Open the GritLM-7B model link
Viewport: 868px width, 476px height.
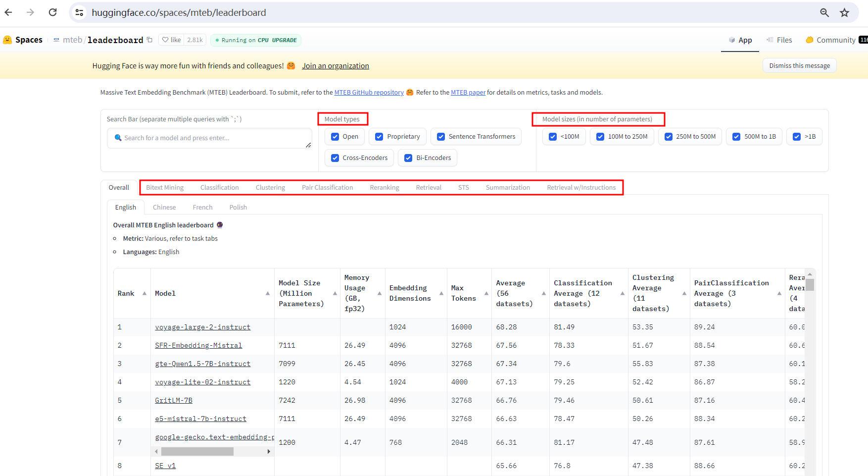point(174,400)
